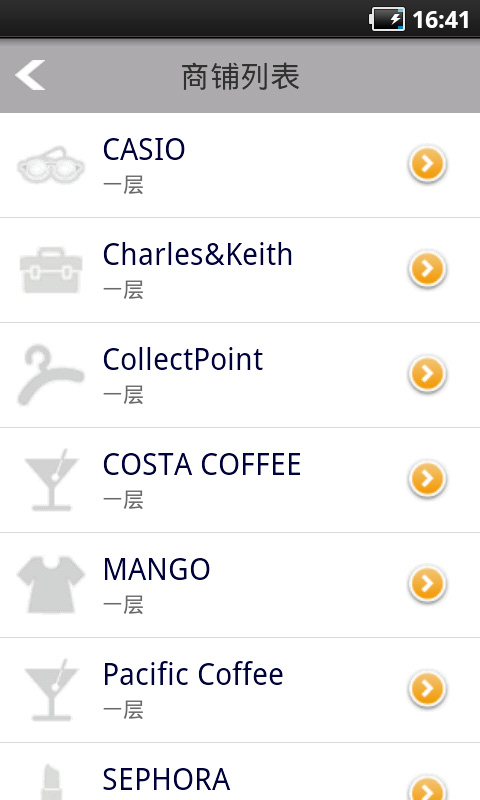
Task: Tap the lipstick icon beside SEPHORA
Action: pyautogui.click(x=51, y=782)
